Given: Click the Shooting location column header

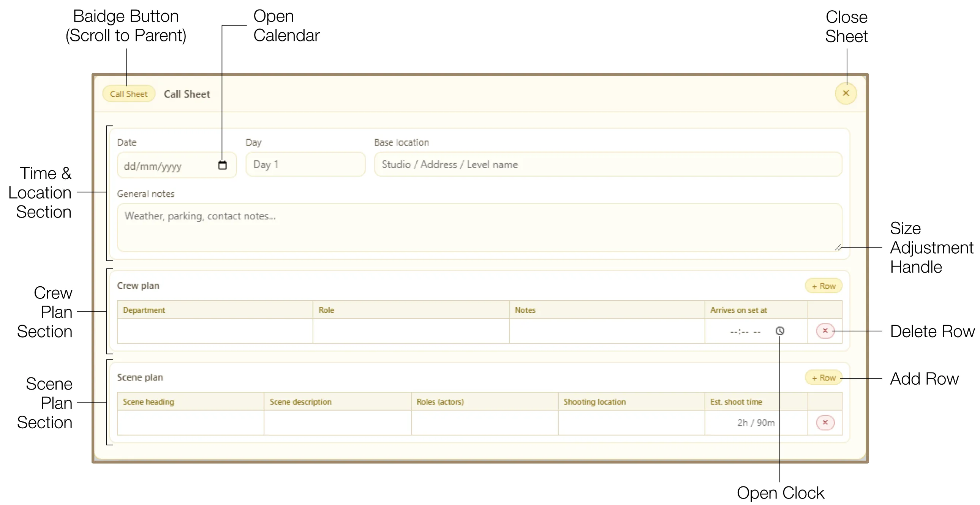Looking at the screenshot, I should (x=632, y=401).
